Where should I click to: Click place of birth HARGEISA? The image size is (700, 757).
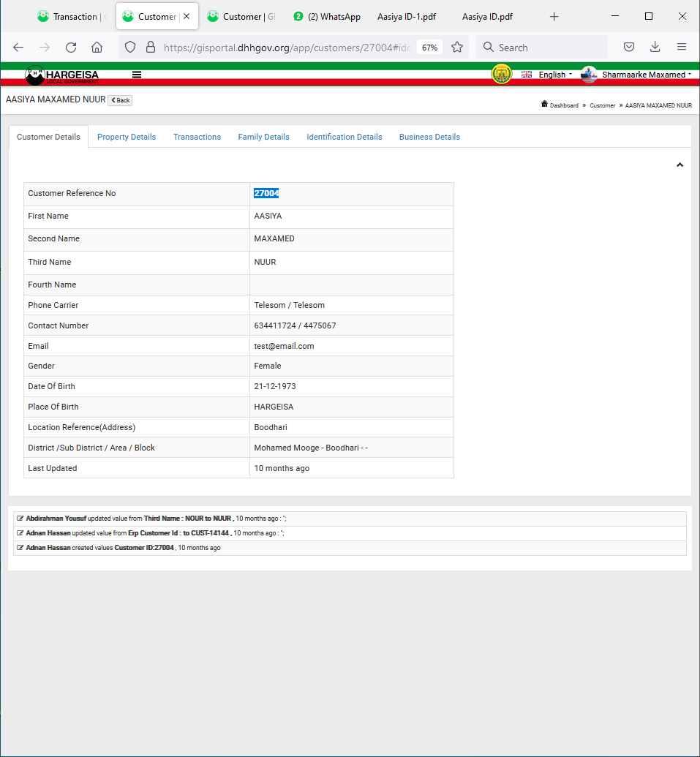pyautogui.click(x=274, y=407)
